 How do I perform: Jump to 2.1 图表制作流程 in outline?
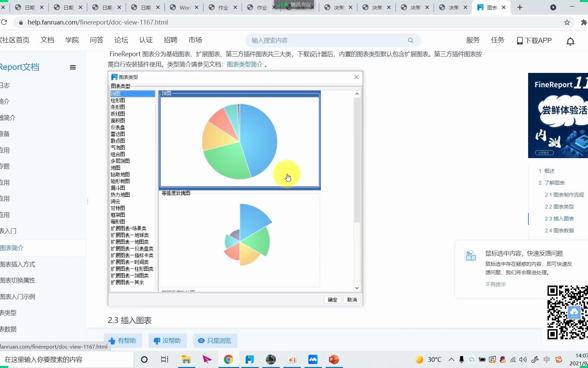pyautogui.click(x=564, y=195)
